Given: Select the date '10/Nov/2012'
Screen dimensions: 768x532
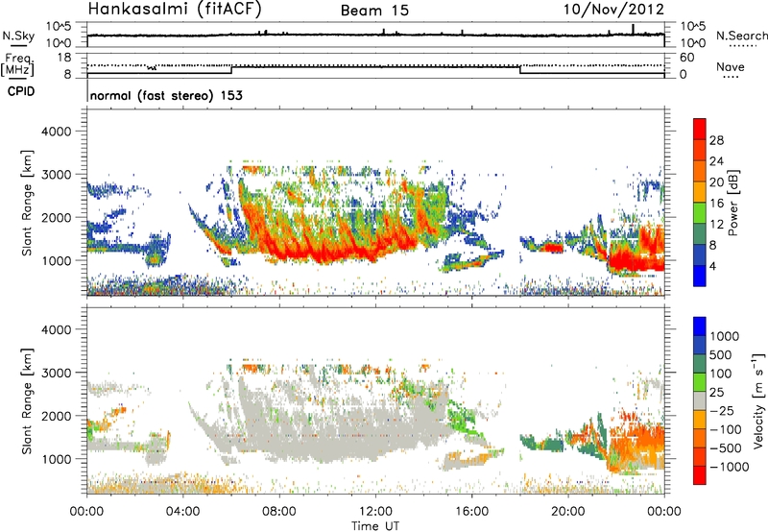Looking at the screenshot, I should click(x=613, y=9).
